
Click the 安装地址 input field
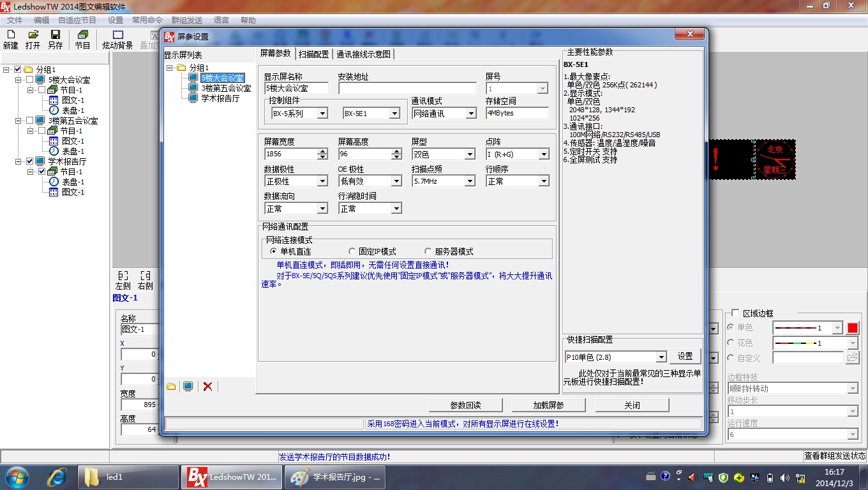[x=407, y=89]
